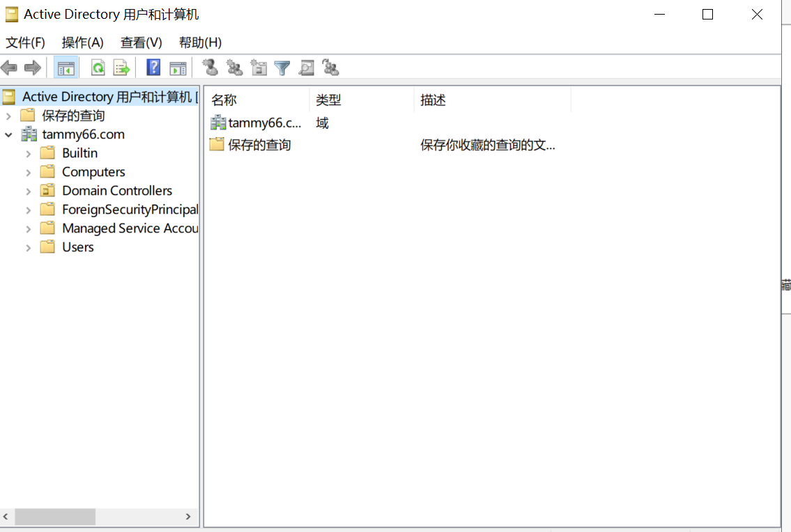Open the 文件(F) menu
791x532 pixels.
tap(25, 43)
